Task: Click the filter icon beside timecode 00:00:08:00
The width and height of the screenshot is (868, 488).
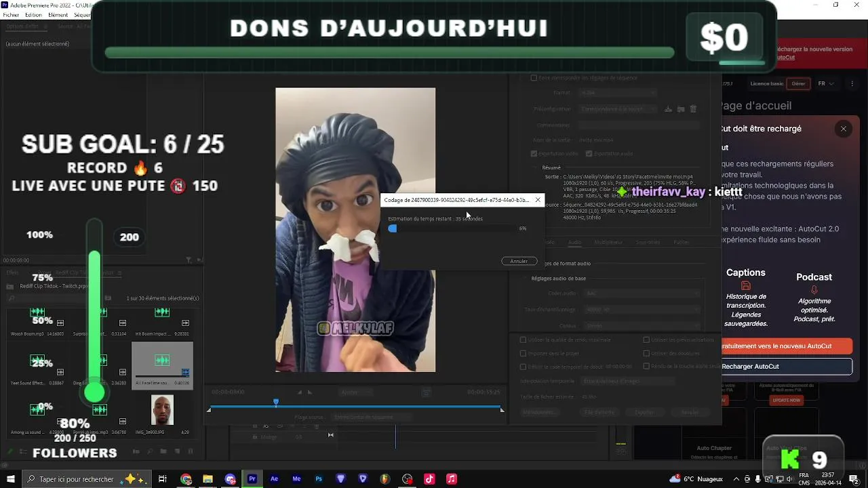Action: [189, 260]
